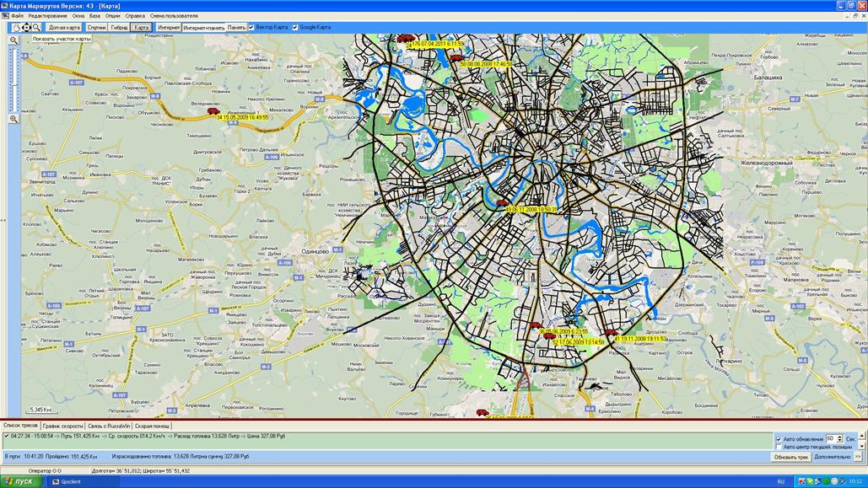The image size is (868, 488).
Task: Open the Редактирование menu
Action: [x=47, y=16]
